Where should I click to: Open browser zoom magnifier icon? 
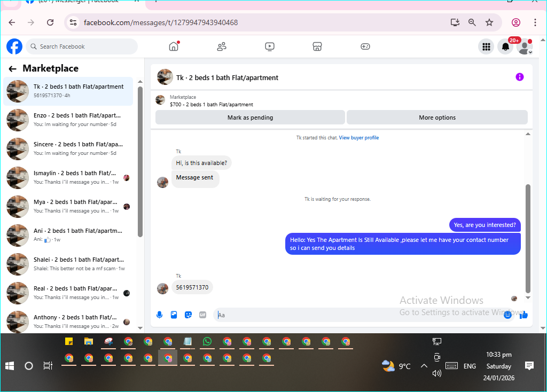472,22
